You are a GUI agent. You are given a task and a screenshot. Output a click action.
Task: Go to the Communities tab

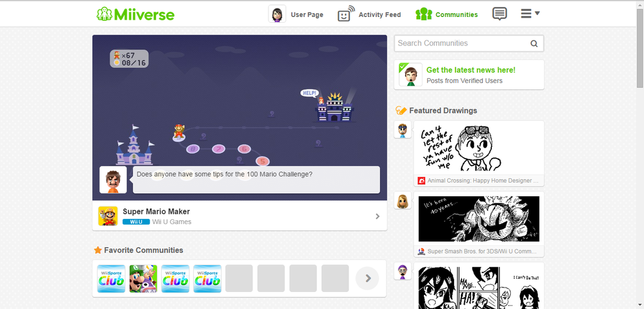(x=447, y=14)
